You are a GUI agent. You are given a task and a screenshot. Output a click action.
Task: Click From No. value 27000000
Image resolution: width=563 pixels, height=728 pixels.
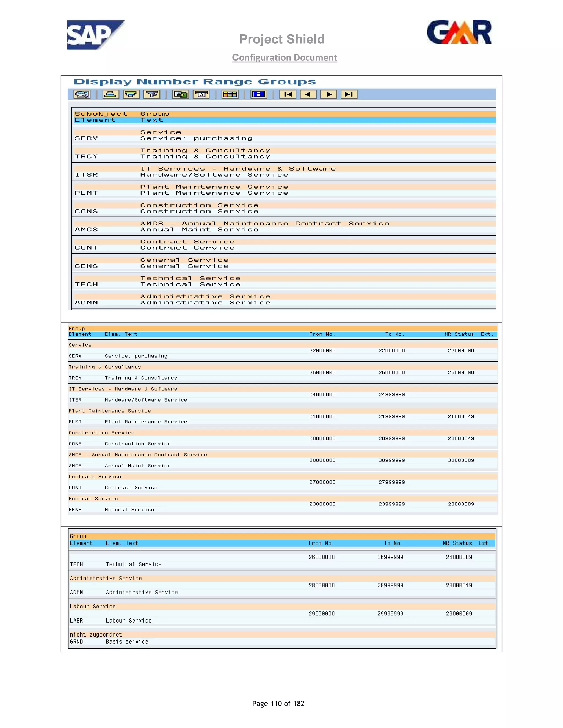(322, 482)
